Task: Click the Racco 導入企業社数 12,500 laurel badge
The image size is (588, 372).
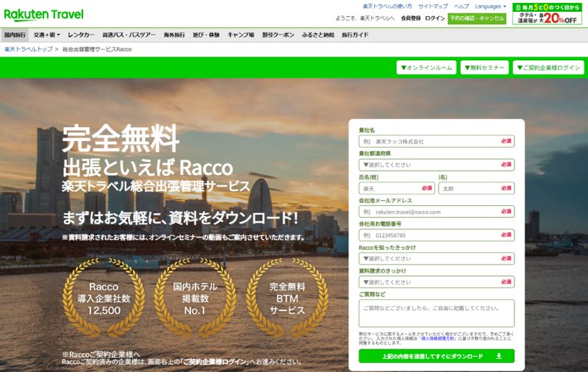Action: pos(104,298)
